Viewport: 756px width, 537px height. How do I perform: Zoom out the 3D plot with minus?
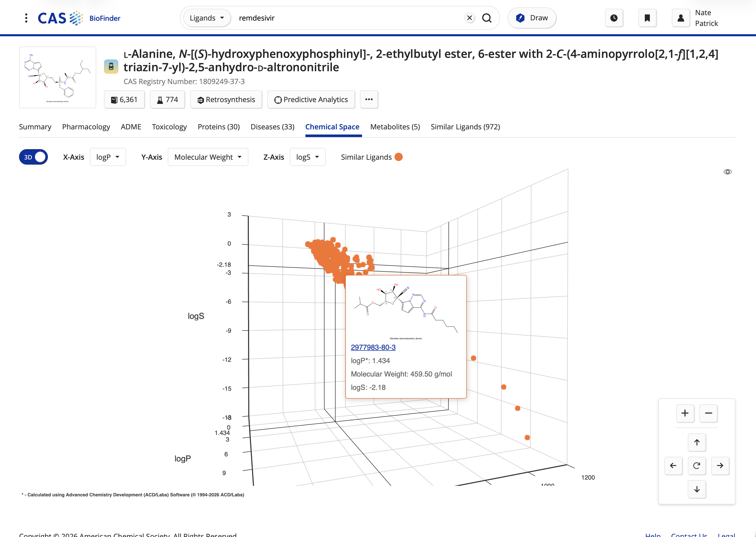pos(708,413)
